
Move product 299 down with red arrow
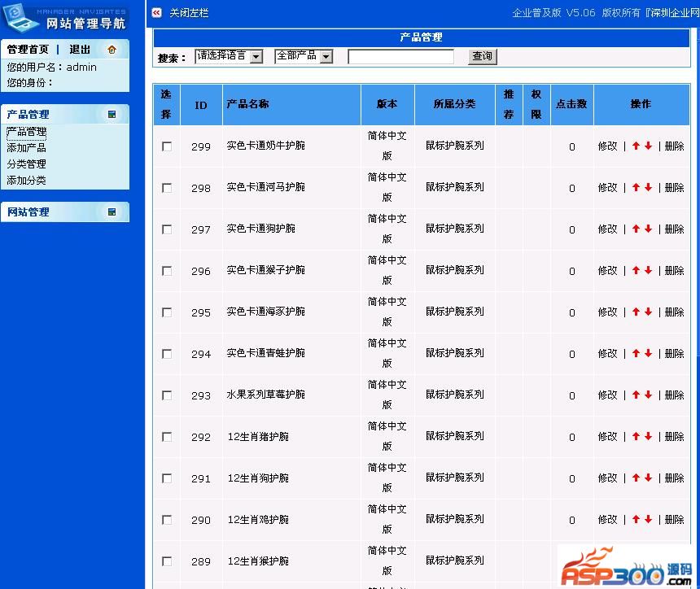pyautogui.click(x=648, y=146)
